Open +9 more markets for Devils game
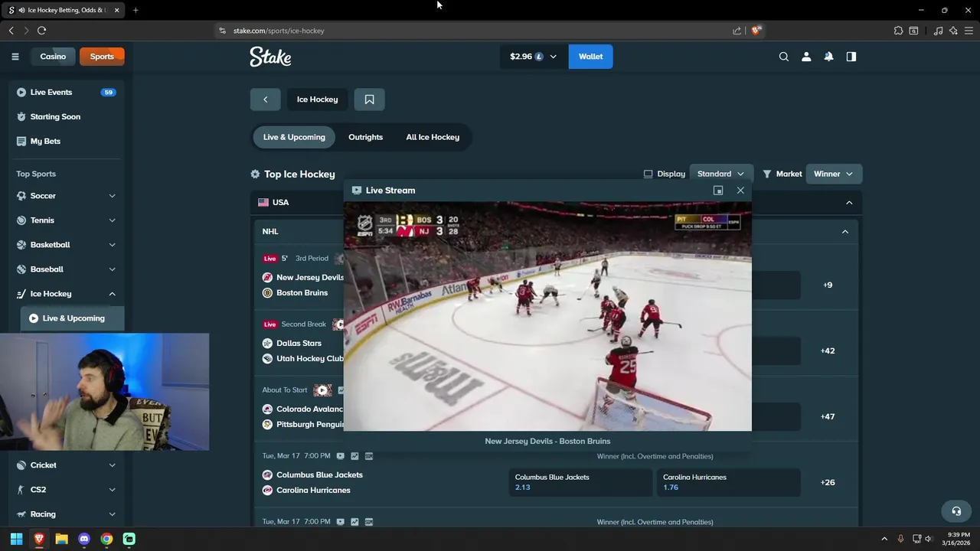 tap(828, 285)
